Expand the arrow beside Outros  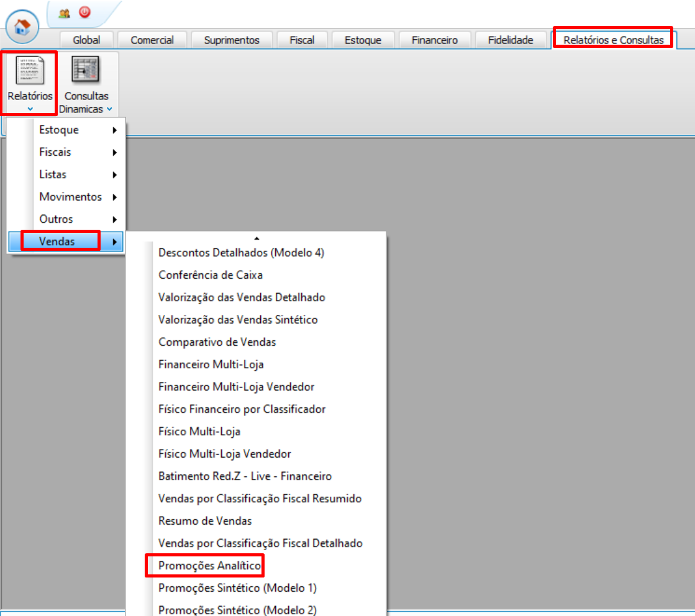coord(115,219)
